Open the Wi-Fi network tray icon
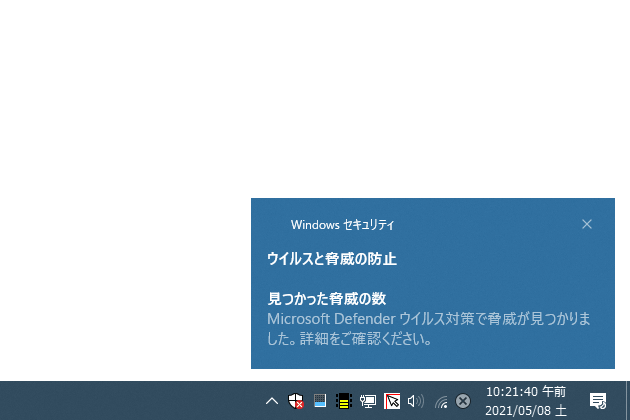 (441, 402)
